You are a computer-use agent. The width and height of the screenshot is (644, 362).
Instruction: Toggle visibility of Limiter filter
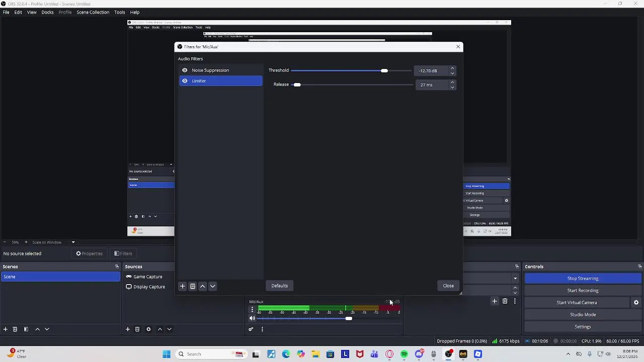click(185, 81)
